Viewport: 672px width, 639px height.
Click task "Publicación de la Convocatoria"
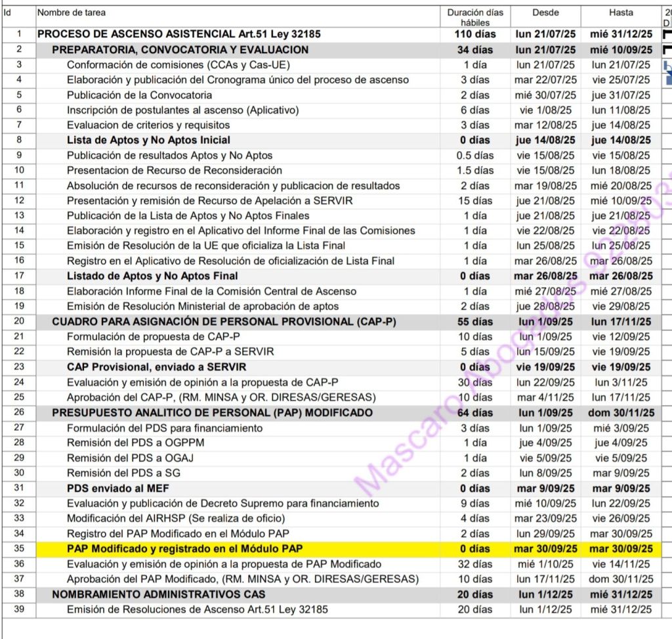[x=139, y=95]
